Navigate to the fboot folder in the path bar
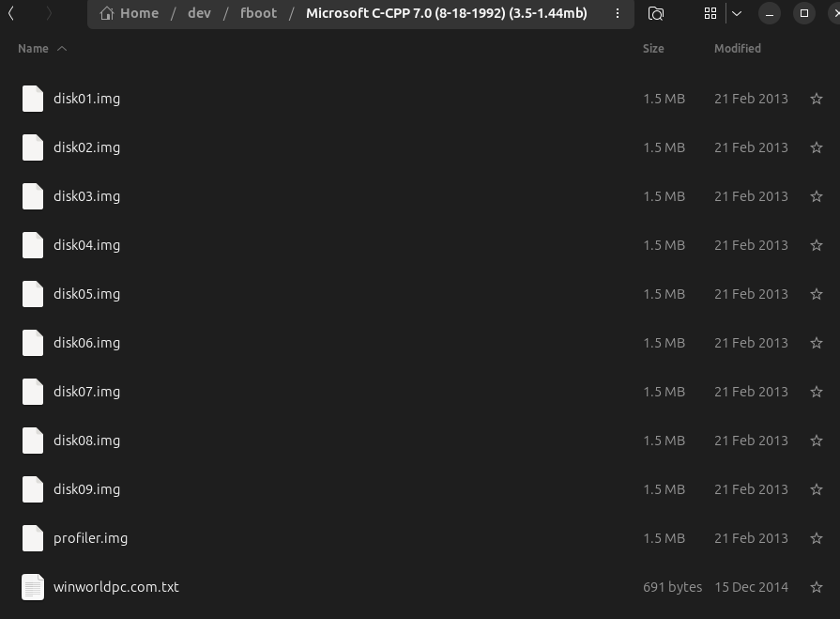This screenshot has width=840, height=619. pyautogui.click(x=258, y=13)
